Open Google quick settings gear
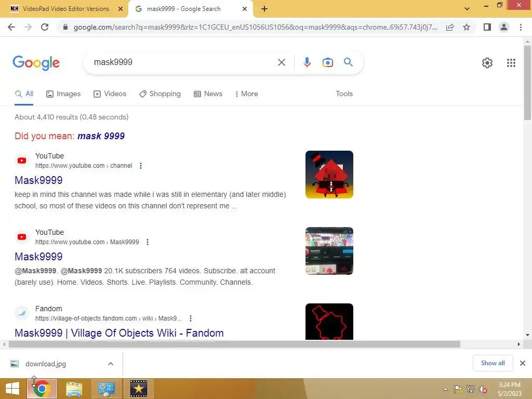The image size is (532, 399). coord(487,63)
